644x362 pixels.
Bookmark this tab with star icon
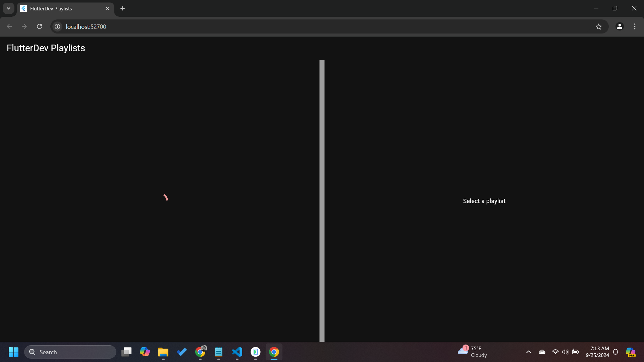pos(599,26)
